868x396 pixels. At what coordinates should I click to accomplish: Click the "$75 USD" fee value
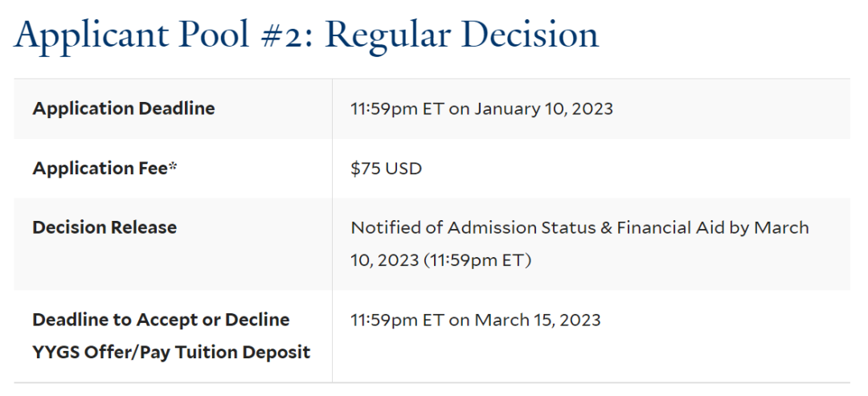pyautogui.click(x=386, y=169)
